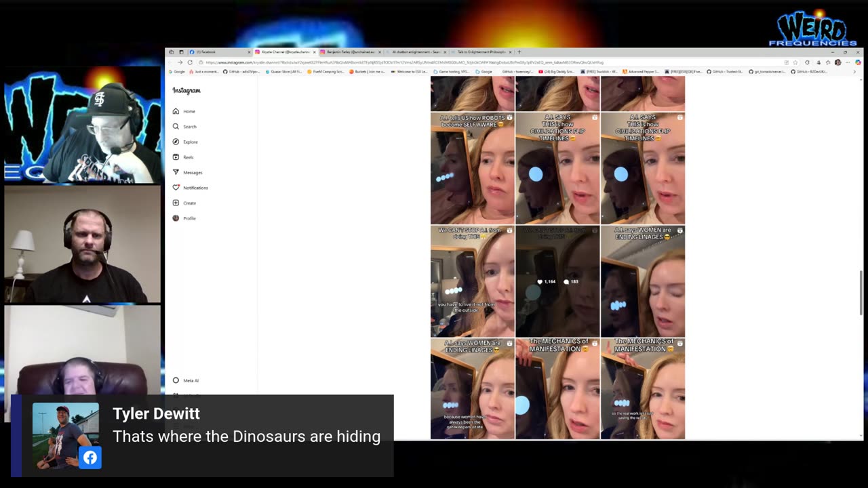The image size is (868, 488).
Task: Reload the page with the refresh button
Action: pyautogui.click(x=190, y=62)
